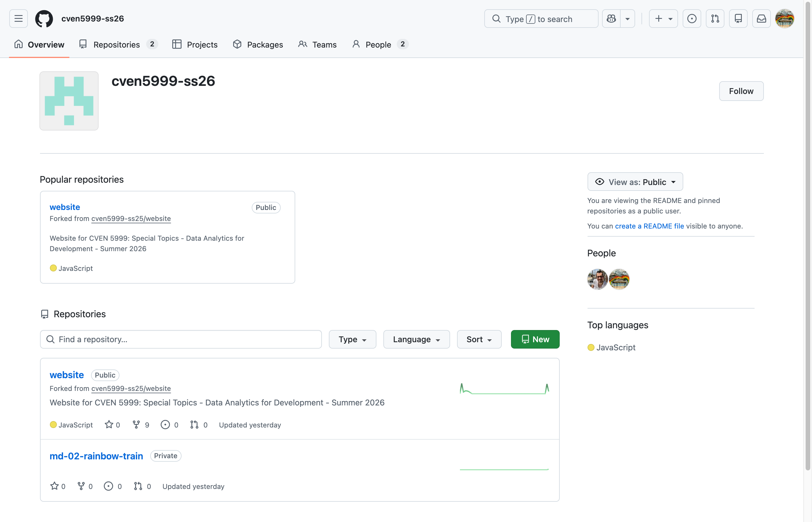Click the search bar in header
This screenshot has height=522, width=812.
point(541,19)
